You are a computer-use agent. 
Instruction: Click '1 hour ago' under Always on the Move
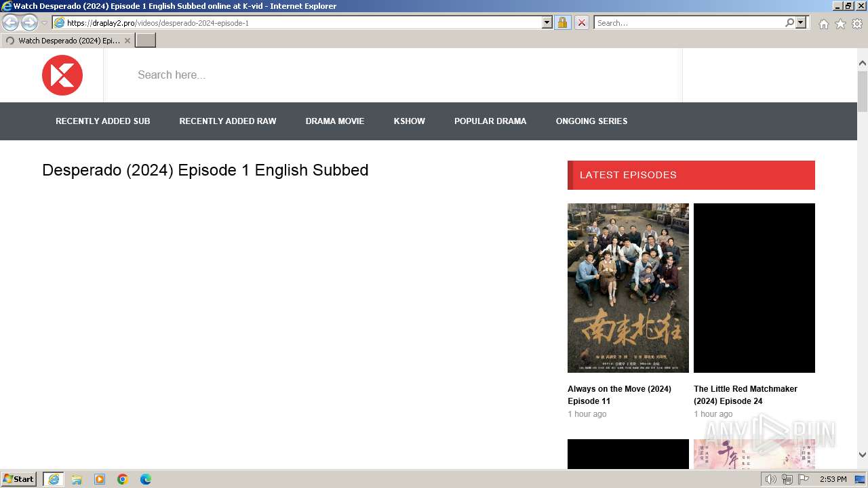[x=587, y=414]
